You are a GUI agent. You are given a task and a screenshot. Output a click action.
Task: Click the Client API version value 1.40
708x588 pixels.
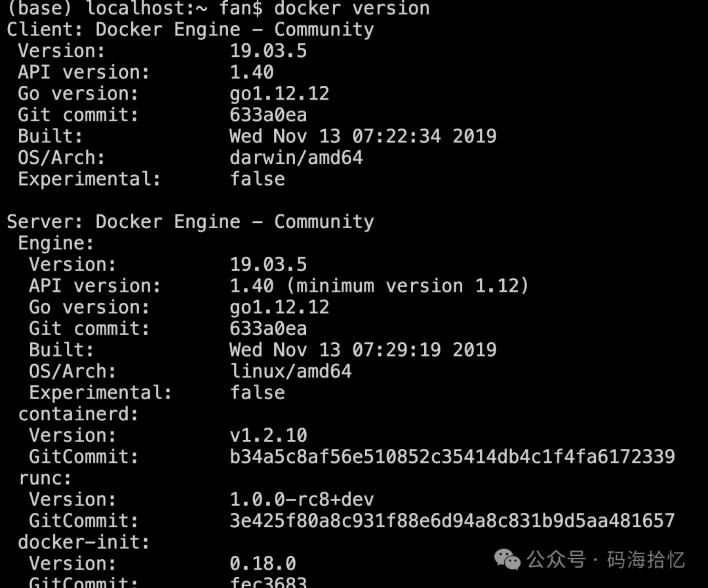[252, 72]
